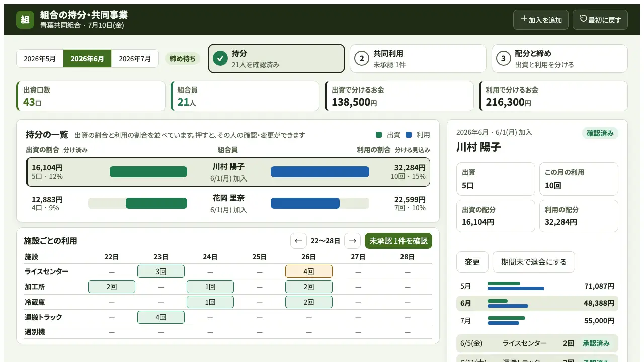Switch to the 2026年7月 month tab

point(135,59)
